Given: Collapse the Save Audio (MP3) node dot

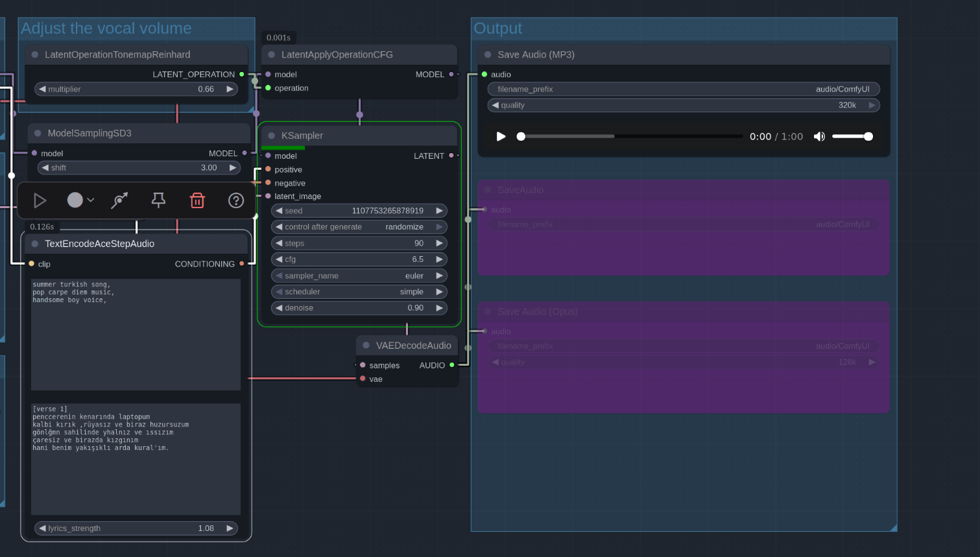Looking at the screenshot, I should point(488,55).
